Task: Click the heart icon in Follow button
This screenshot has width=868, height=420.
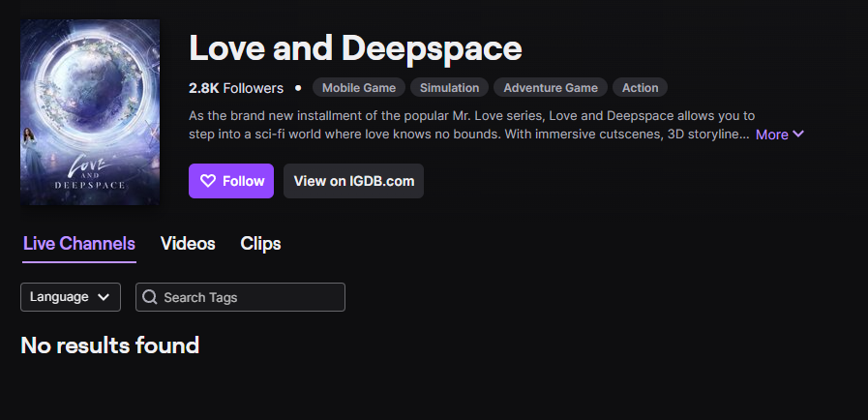Action: tap(208, 181)
